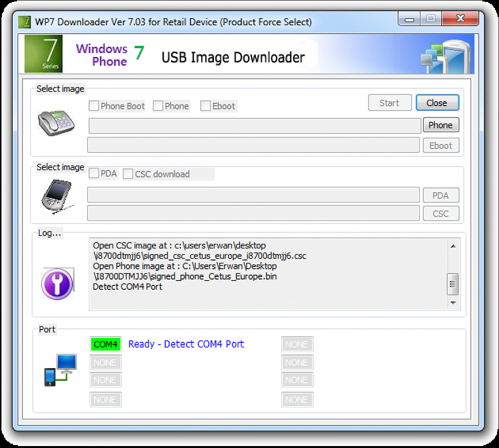Click the telephone icon in first Select image group

(56, 123)
